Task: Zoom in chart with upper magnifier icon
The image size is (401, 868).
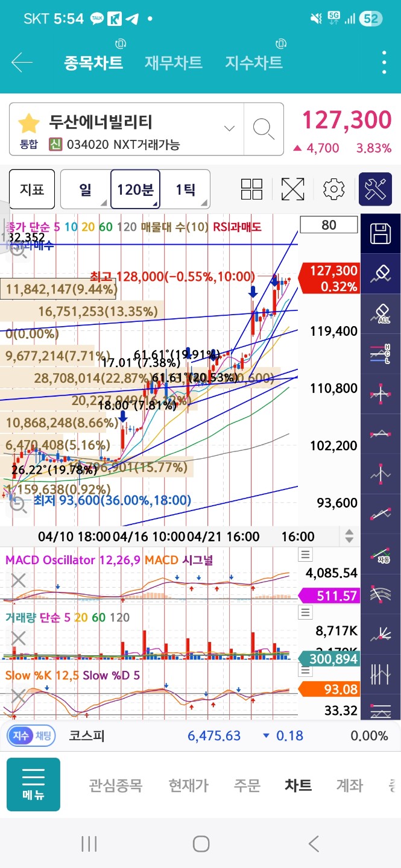Action: (x=18, y=251)
